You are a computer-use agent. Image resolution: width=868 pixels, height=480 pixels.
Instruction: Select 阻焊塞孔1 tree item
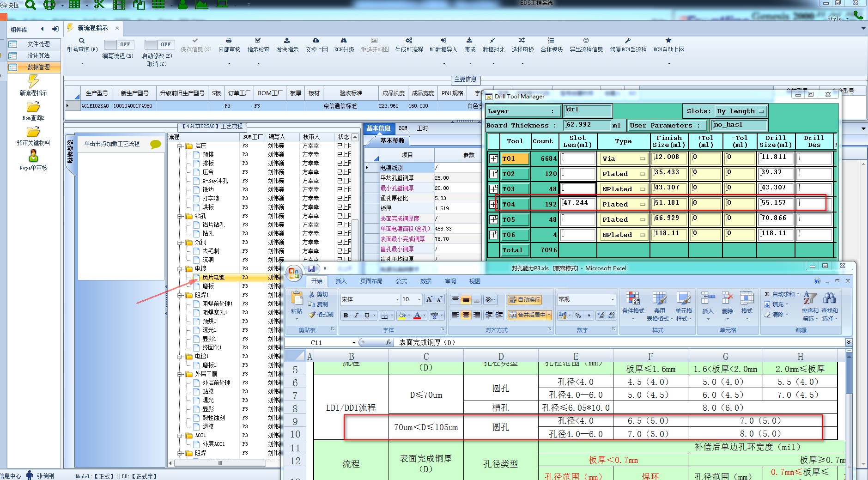pos(214,313)
